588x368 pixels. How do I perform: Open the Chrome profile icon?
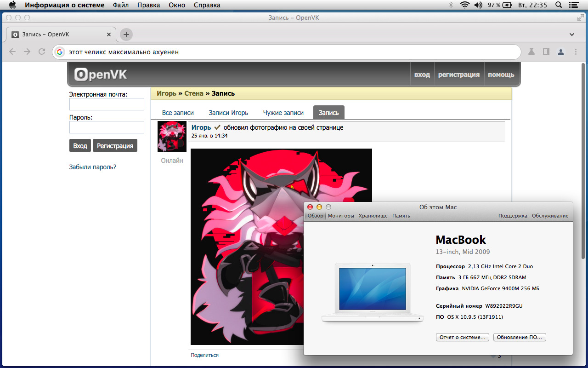pyautogui.click(x=561, y=52)
